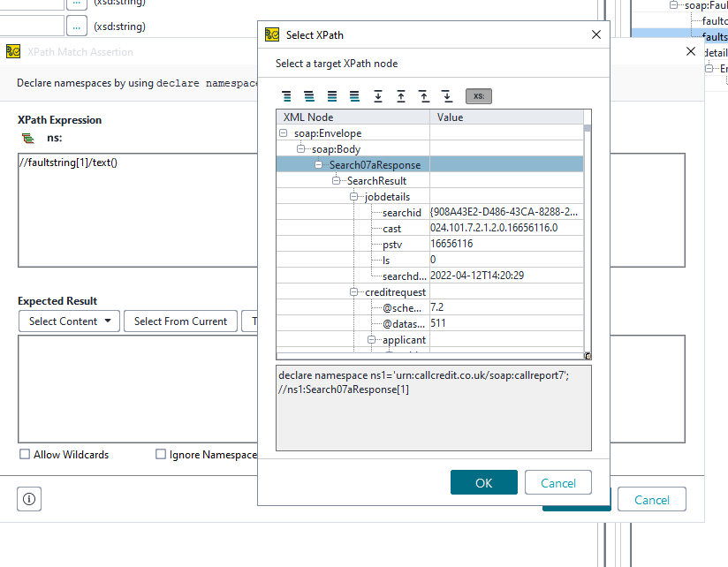Image resolution: width=728 pixels, height=567 pixels.
Task: Collapse the creditrequest tree node
Action: (354, 292)
